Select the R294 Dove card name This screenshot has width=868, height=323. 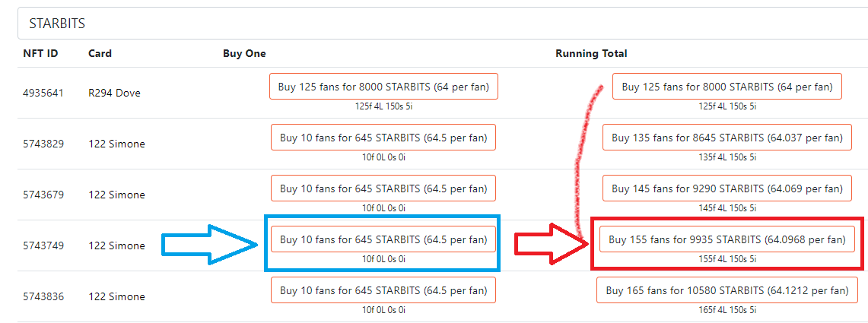point(115,93)
